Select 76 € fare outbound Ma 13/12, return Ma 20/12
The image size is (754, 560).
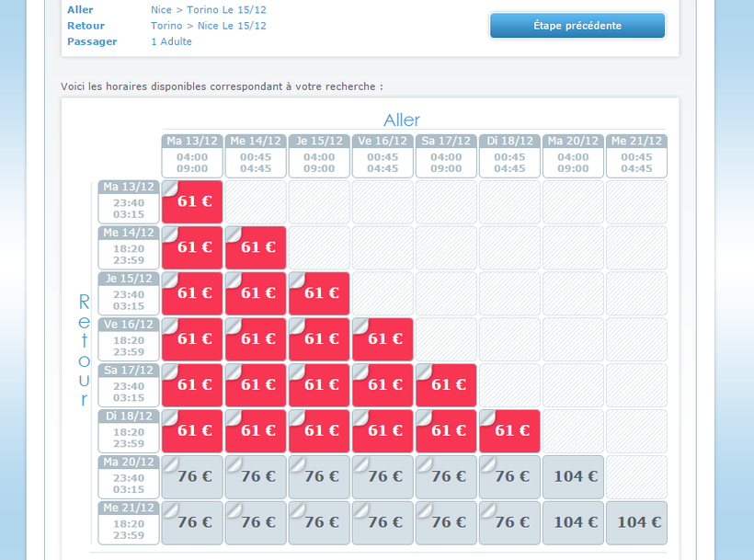tap(193, 476)
